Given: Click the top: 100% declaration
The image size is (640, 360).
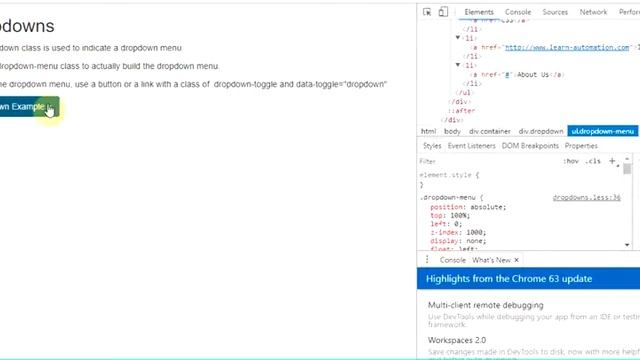Looking at the screenshot, I should coord(450,215).
